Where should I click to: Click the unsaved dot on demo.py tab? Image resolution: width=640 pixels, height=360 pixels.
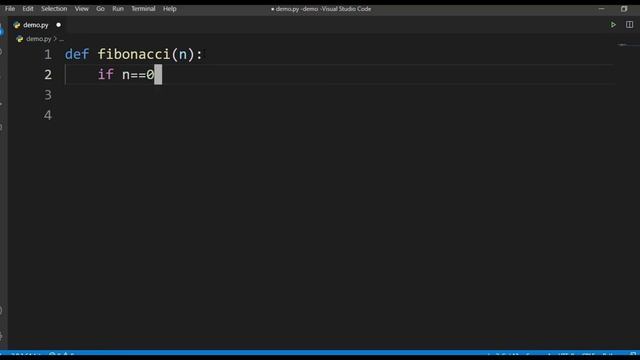(x=58, y=25)
